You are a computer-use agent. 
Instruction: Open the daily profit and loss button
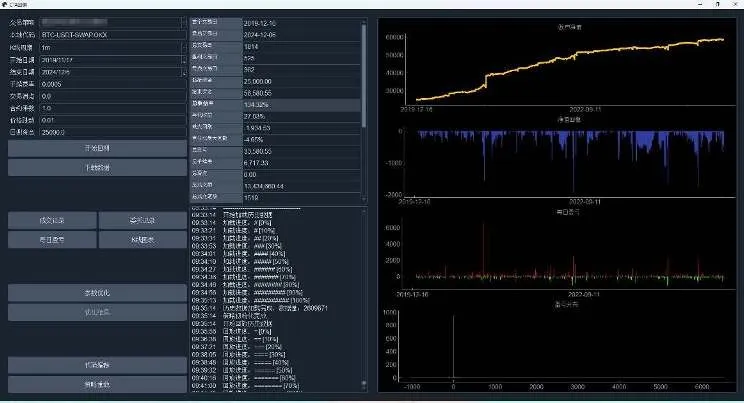pos(52,240)
